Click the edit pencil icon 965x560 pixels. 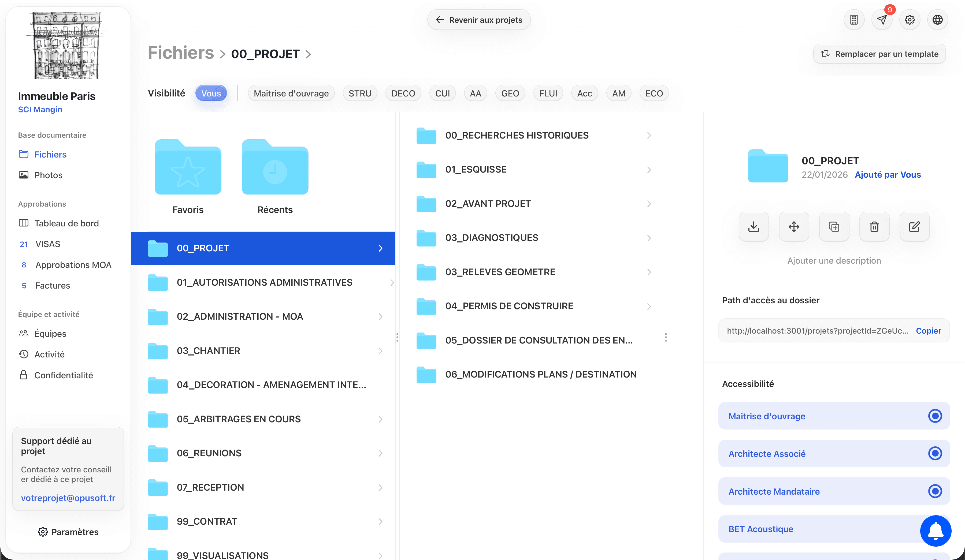(x=914, y=227)
